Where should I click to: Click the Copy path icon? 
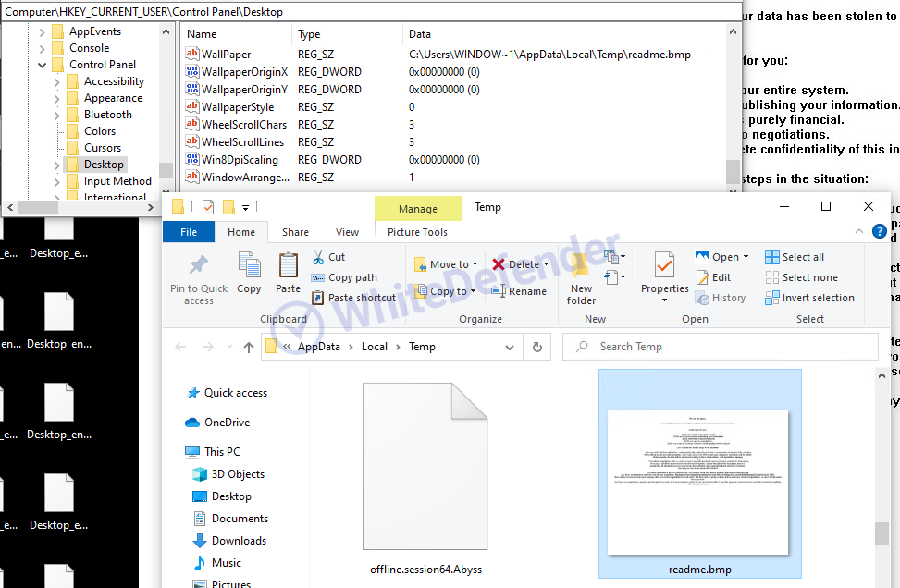tap(317, 277)
